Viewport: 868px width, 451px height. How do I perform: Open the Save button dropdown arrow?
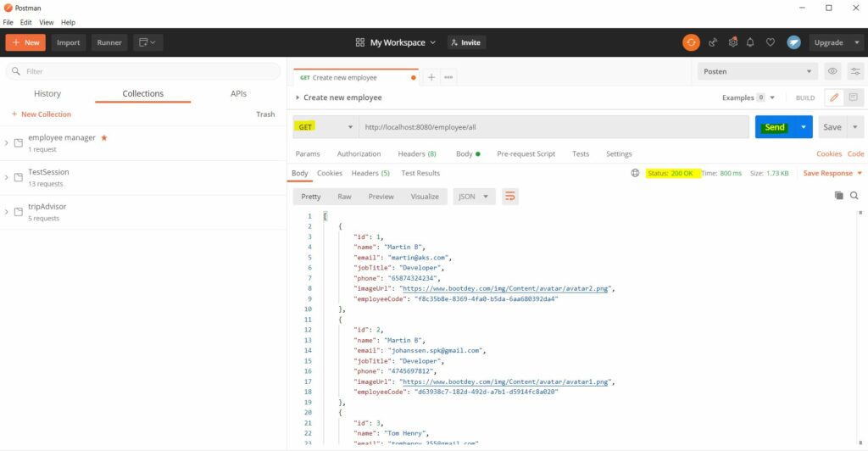(855, 127)
